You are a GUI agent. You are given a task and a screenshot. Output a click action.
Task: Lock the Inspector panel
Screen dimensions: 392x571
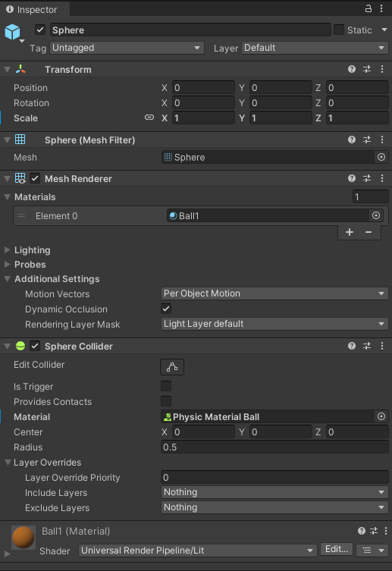pos(368,8)
